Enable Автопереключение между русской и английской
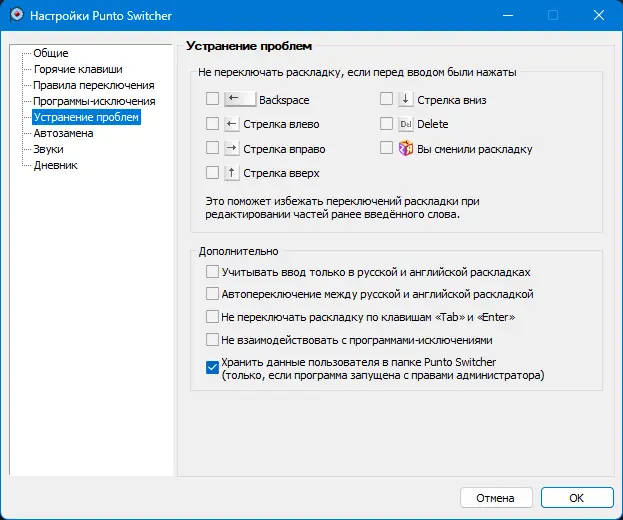 click(212, 294)
